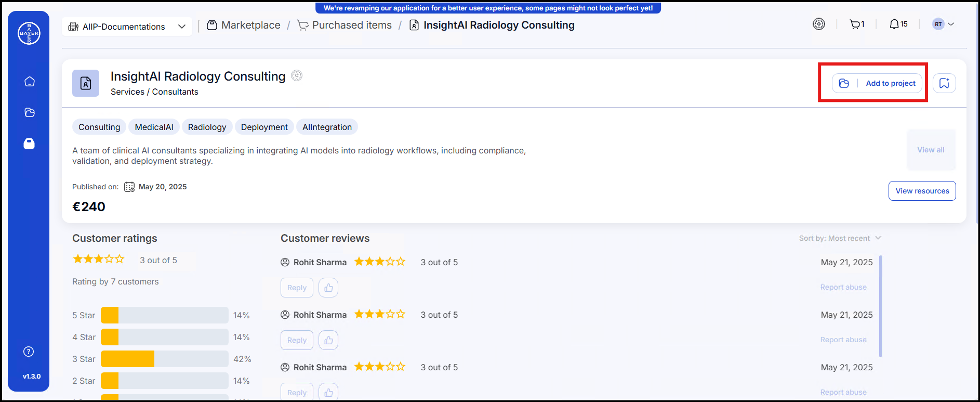This screenshot has width=980, height=402.
Task: Click the revamping notice banner
Action: [488, 8]
